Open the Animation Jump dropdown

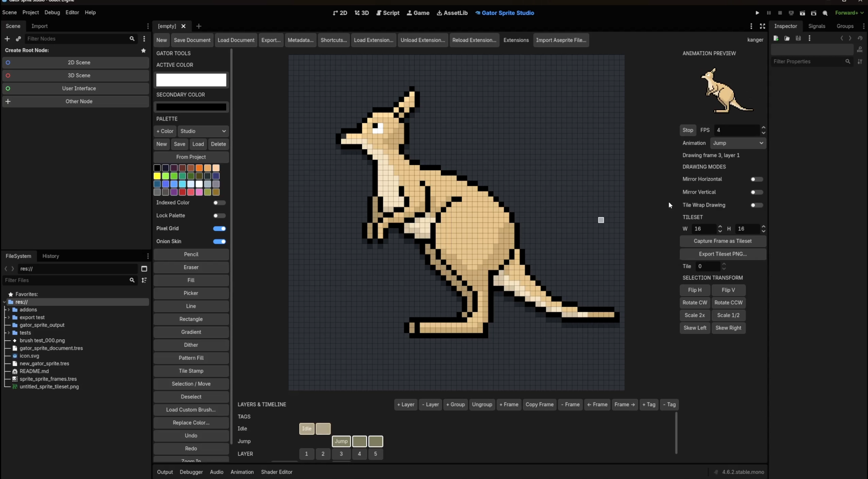click(x=738, y=143)
